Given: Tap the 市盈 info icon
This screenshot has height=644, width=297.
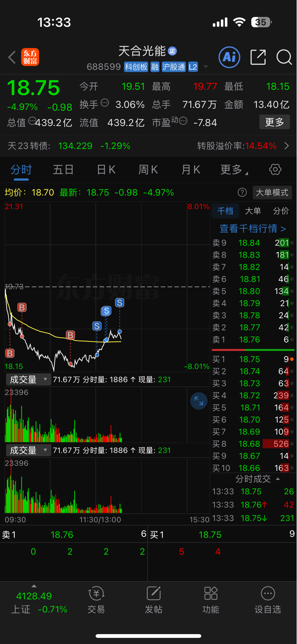Looking at the screenshot, I should [183, 121].
